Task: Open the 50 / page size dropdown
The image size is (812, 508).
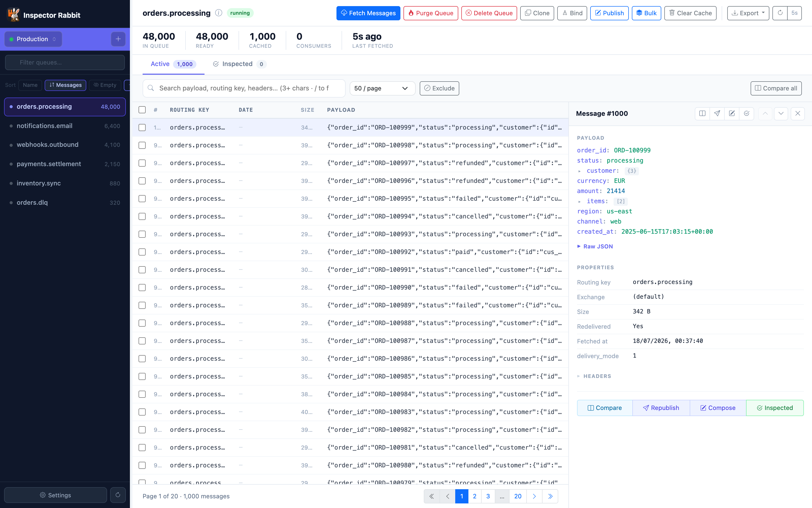Action: (x=382, y=88)
